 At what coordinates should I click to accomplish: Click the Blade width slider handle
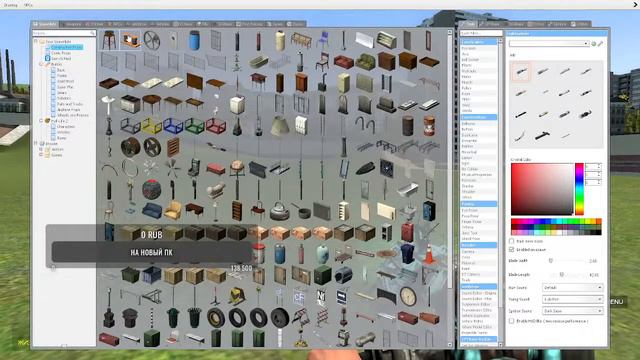(x=551, y=260)
